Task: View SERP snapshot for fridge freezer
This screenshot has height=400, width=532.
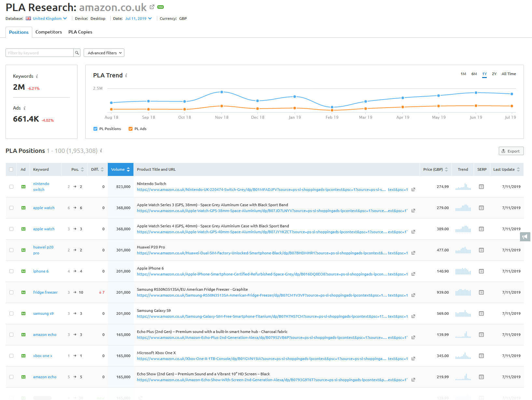Action: coord(481,292)
